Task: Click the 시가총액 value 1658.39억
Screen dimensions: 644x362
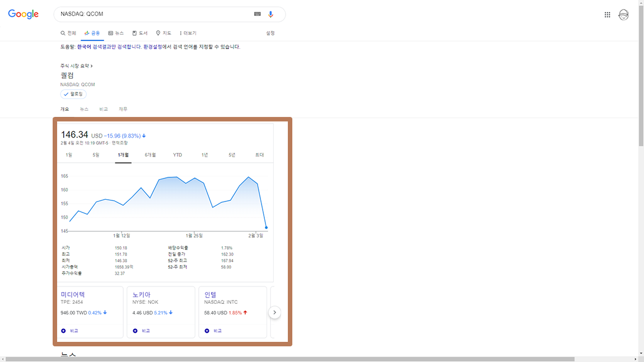Action: click(124, 267)
